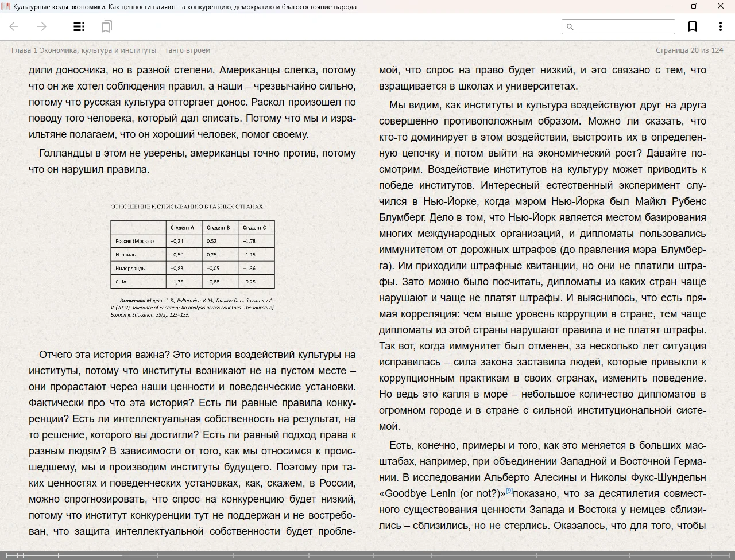Image resolution: width=735 pixels, height=560 pixels.
Task: Minimize the reader window
Action: point(668,6)
